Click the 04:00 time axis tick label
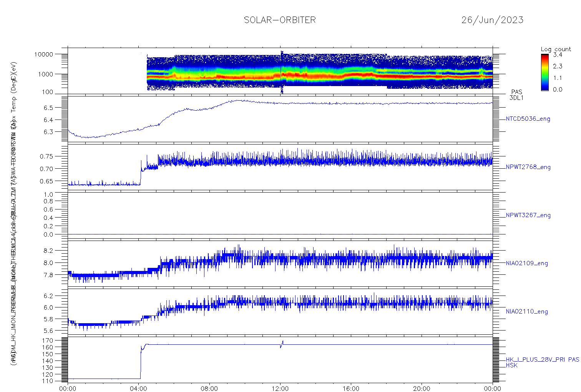581x392 pixels. pyautogui.click(x=139, y=389)
